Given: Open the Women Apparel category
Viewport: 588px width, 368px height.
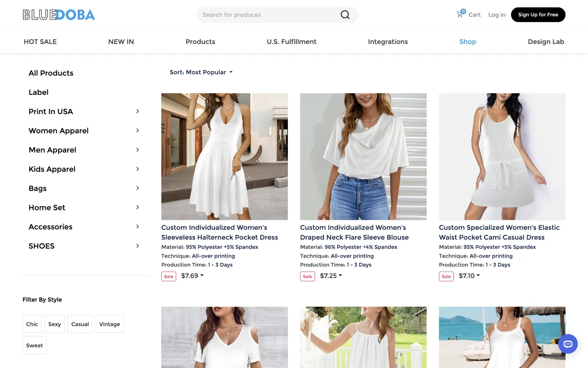Looking at the screenshot, I should (x=58, y=131).
